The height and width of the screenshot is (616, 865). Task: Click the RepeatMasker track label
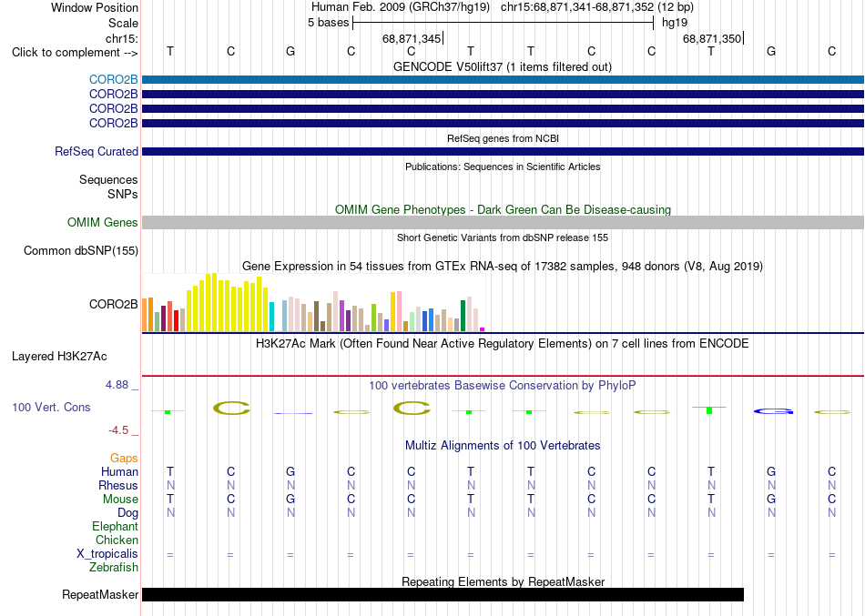pyautogui.click(x=100, y=594)
